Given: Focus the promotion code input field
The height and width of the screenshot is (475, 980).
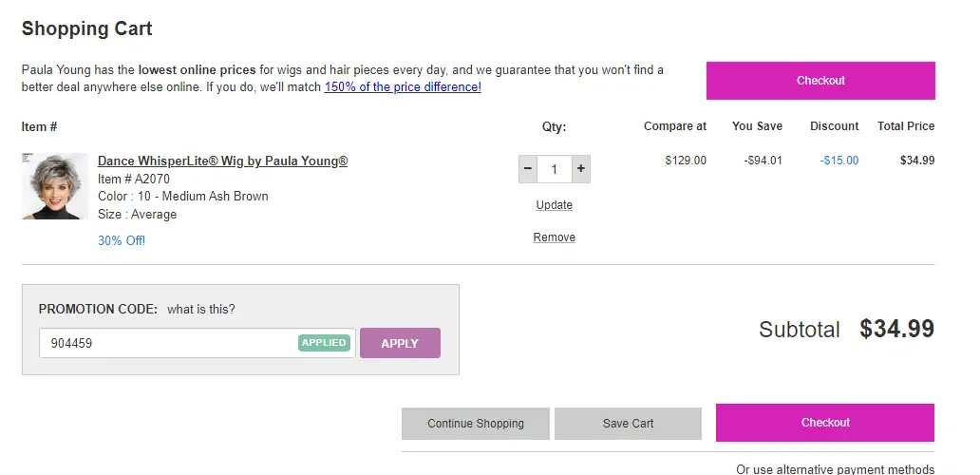Looking at the screenshot, I should [168, 343].
